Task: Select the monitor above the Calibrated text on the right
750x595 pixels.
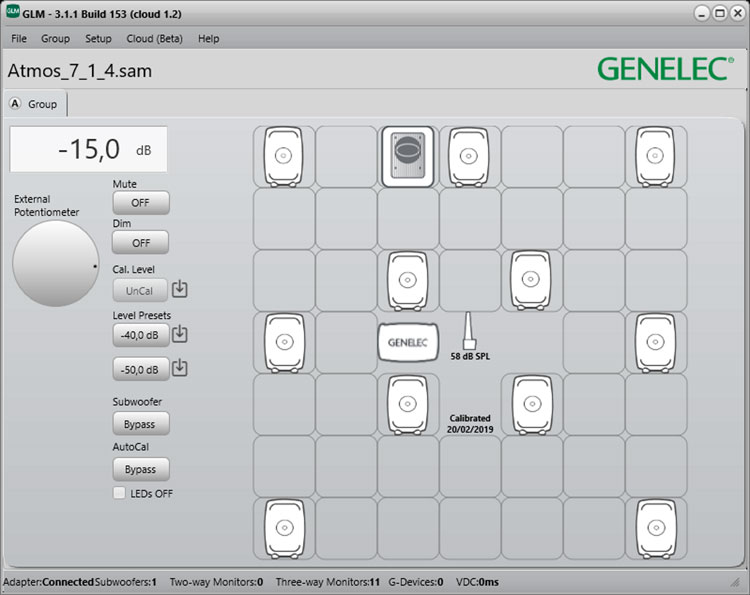Action: (x=530, y=281)
